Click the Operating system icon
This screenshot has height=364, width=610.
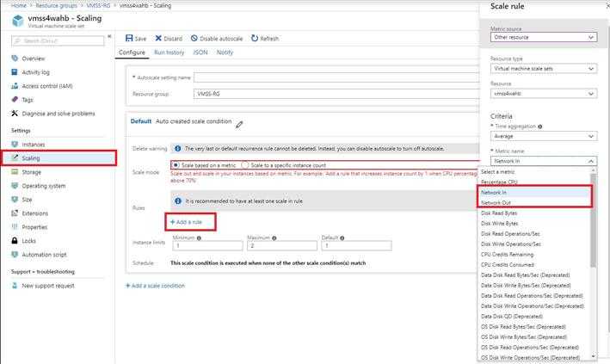15,186
